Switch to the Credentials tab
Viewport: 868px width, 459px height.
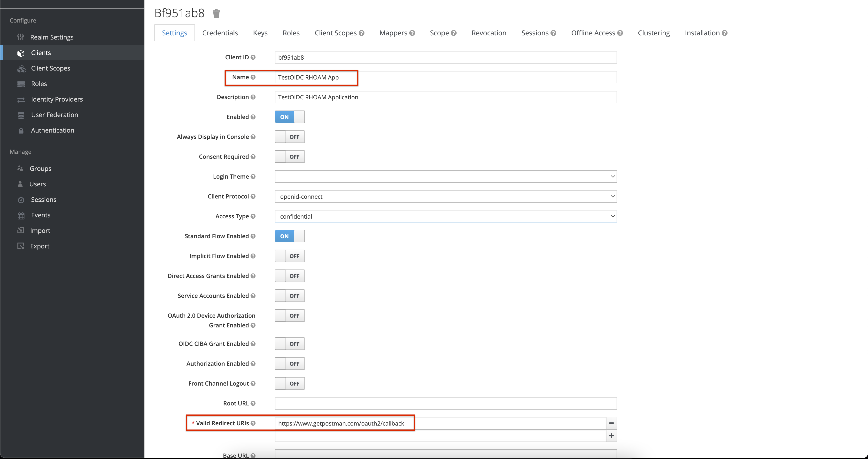coord(220,33)
